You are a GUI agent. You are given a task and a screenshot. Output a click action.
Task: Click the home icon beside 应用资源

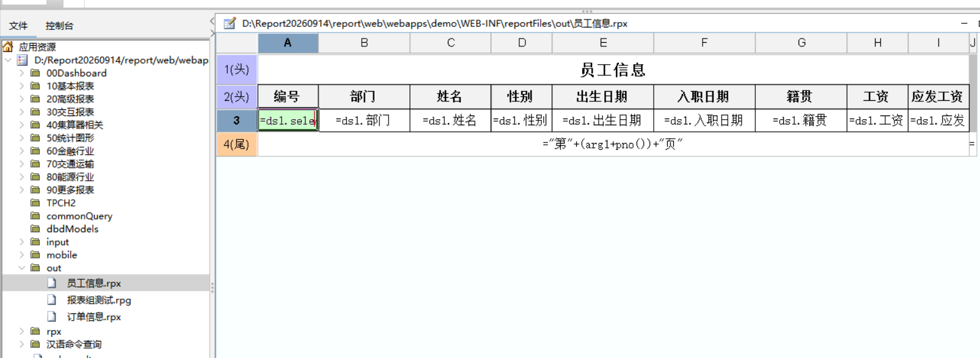point(8,46)
